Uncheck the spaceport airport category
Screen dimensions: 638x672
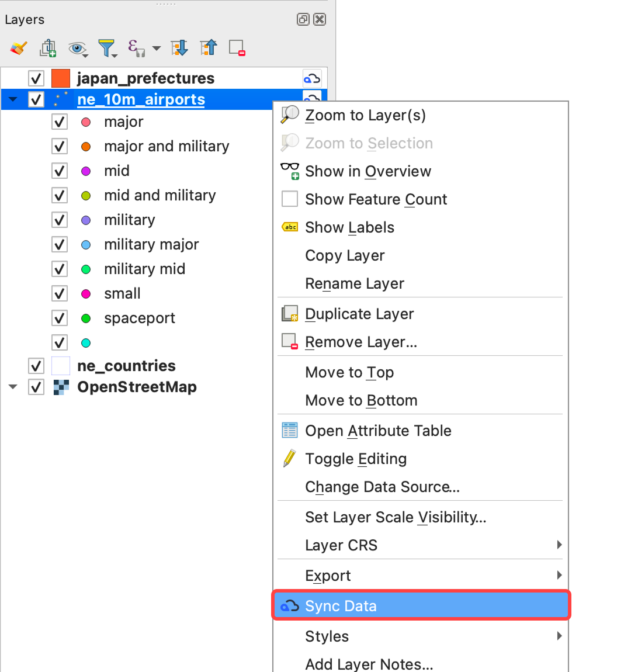tap(60, 318)
